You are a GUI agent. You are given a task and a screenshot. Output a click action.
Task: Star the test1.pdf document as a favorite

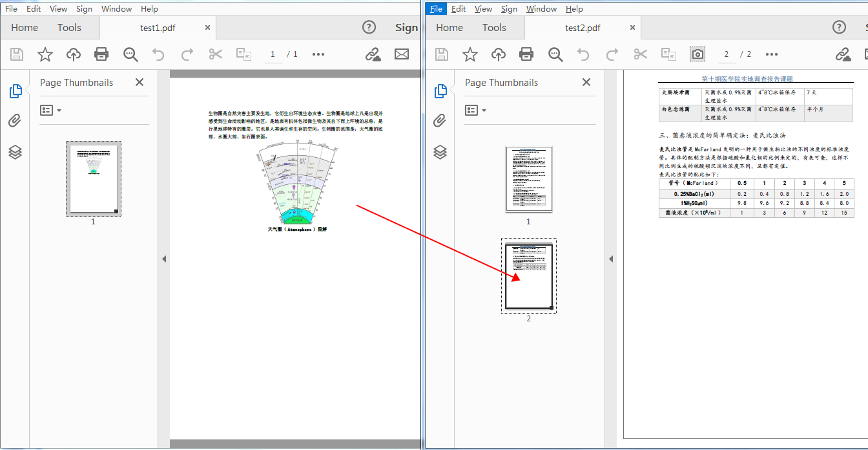(x=45, y=54)
